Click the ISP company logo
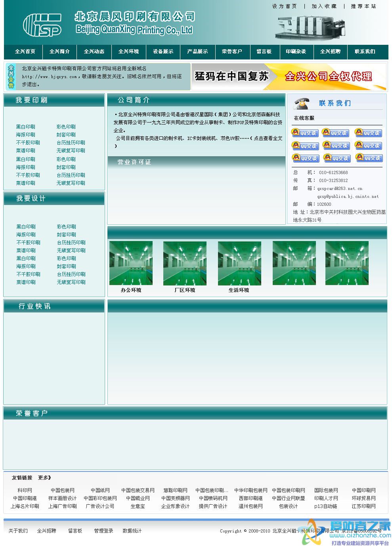The height and width of the screenshot is (546, 392). pyautogui.click(x=42, y=25)
